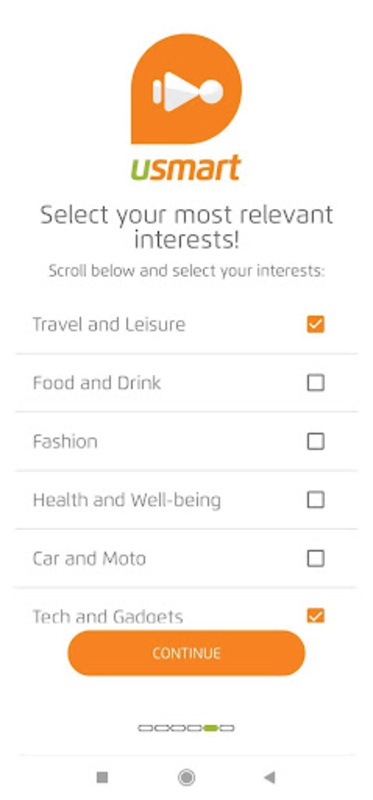Click the first page indicator dot
Screen dimensions: 373x800
(145, 728)
